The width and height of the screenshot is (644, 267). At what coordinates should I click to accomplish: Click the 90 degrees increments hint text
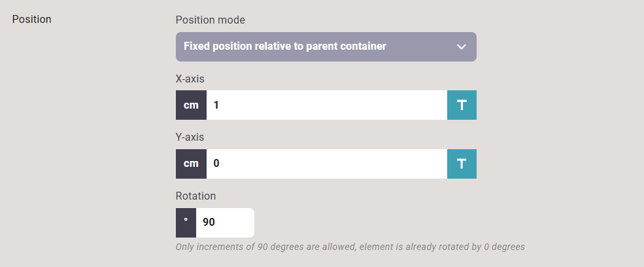350,247
